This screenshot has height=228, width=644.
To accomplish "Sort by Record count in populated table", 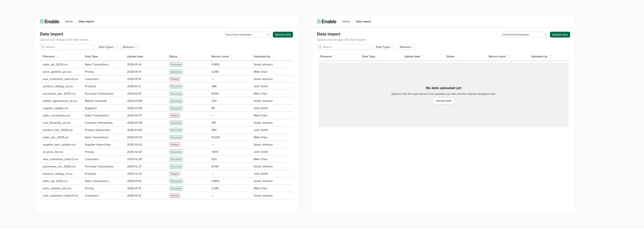I will point(232,57).
